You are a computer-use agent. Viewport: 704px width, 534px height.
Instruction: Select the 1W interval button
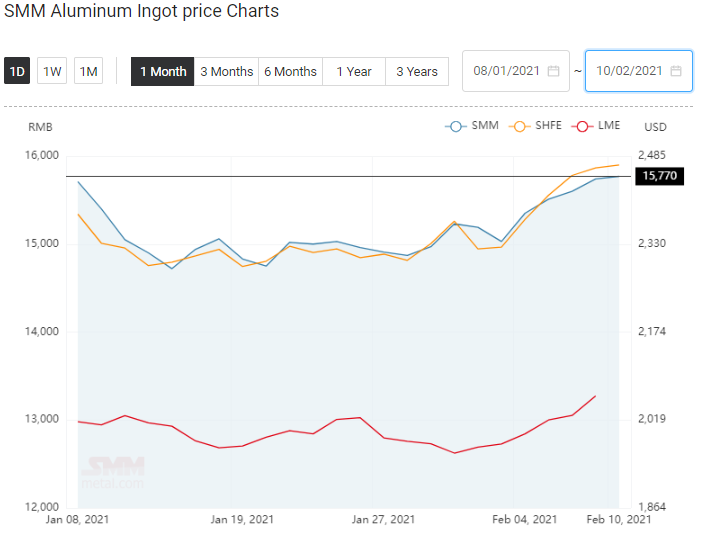point(52,71)
